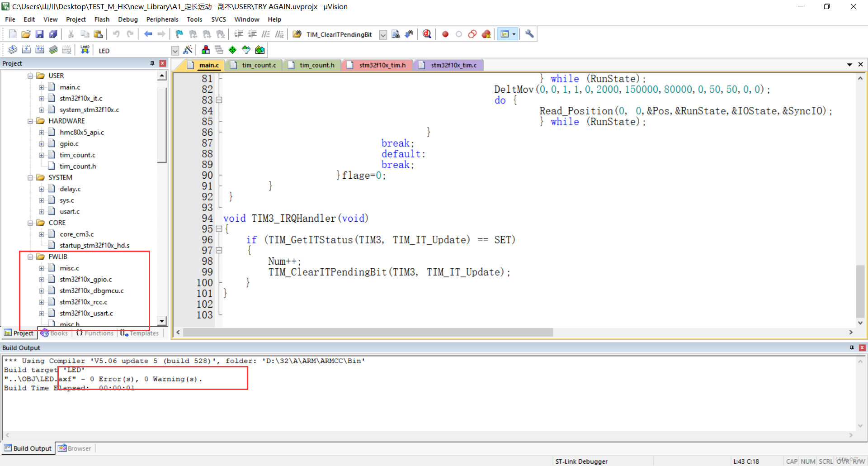Expand the FWLIB folder

point(30,256)
